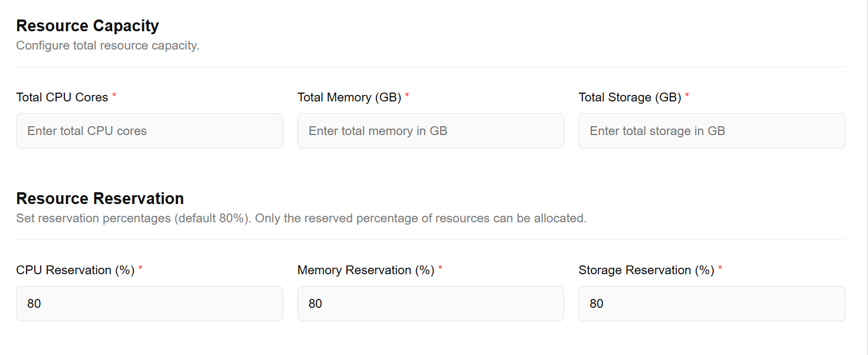Click the "Storage Reservation (%)" label
Screen dimensions: 868x355
coord(646,270)
